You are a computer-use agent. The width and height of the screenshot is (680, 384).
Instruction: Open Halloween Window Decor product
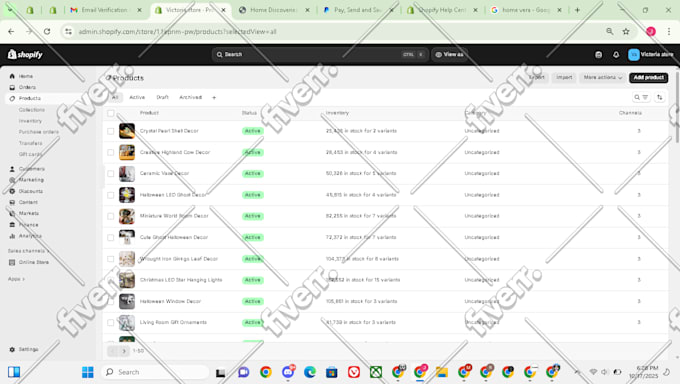170,301
